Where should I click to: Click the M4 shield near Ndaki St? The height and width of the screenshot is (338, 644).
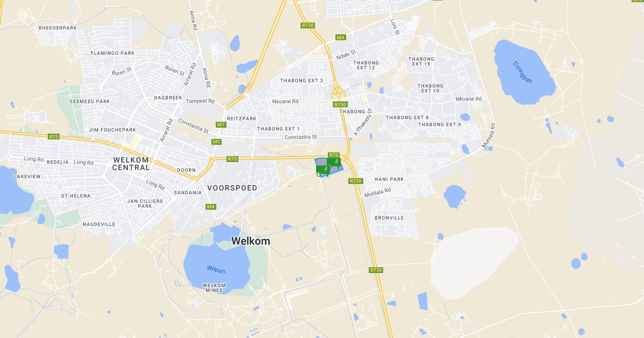click(x=340, y=37)
